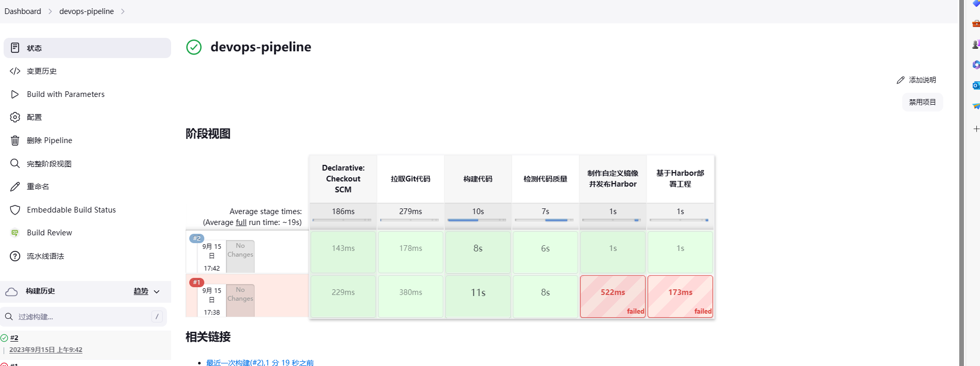Open 完整阶段视图 magnifier icon
Image resolution: width=980 pixels, height=366 pixels.
[x=15, y=164]
